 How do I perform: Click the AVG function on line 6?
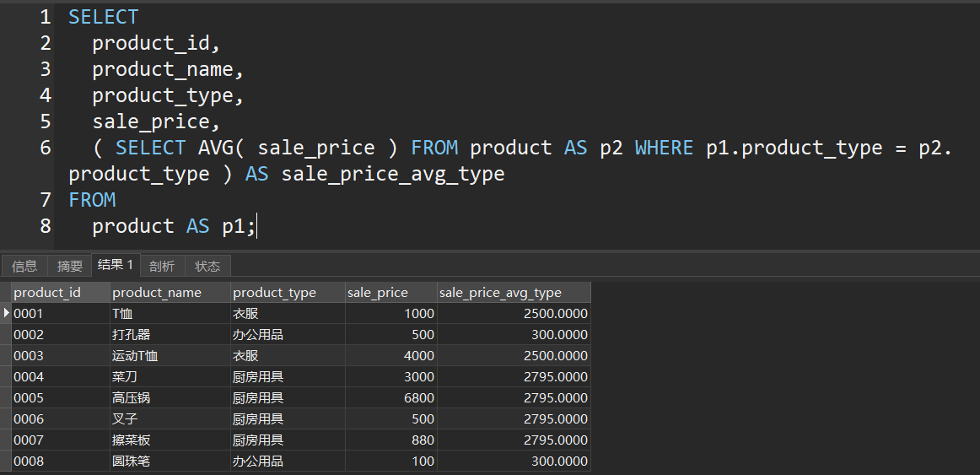[x=215, y=148]
